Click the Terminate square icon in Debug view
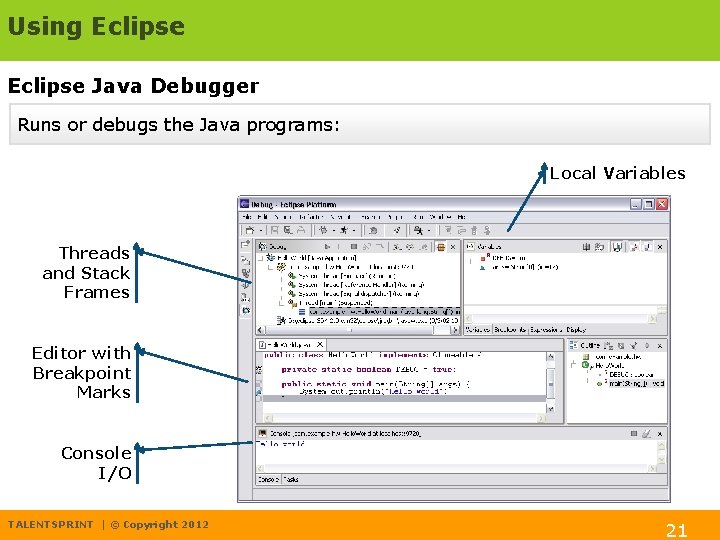The image size is (720, 540). (x=354, y=247)
